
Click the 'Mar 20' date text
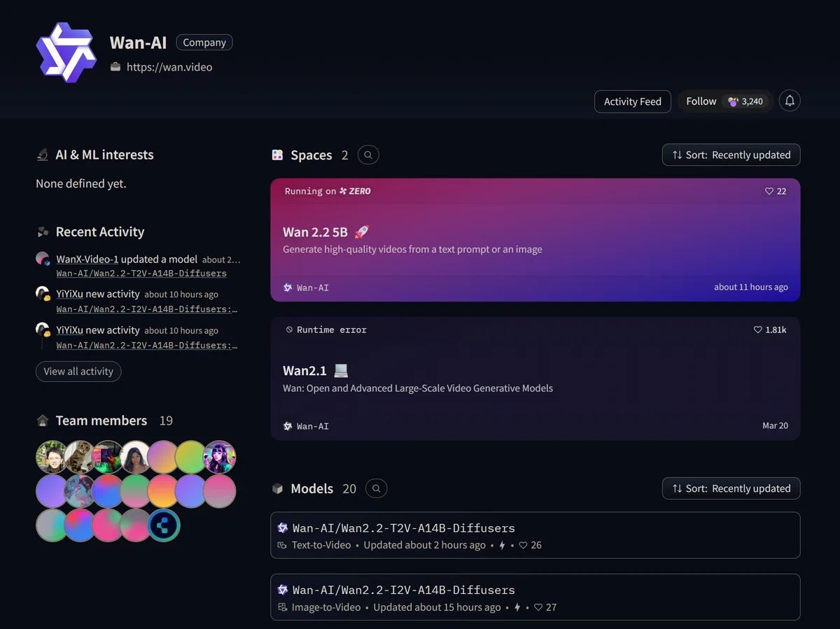(775, 425)
